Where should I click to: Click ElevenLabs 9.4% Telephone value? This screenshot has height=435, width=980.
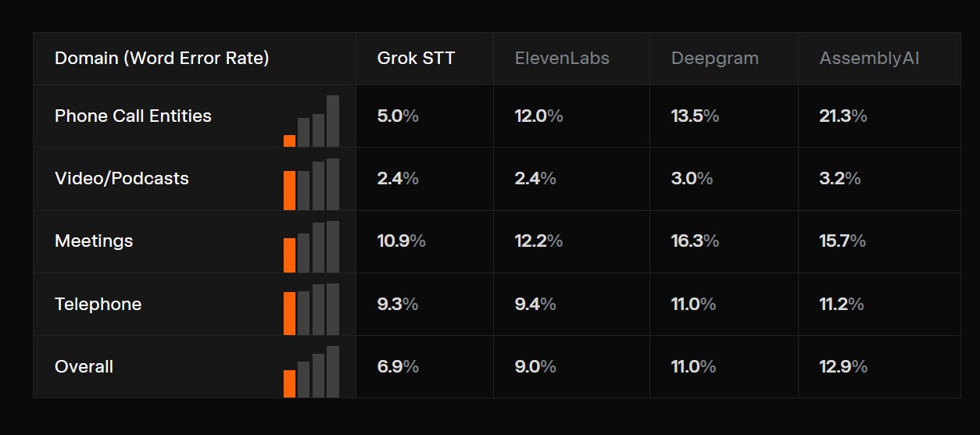click(x=535, y=304)
